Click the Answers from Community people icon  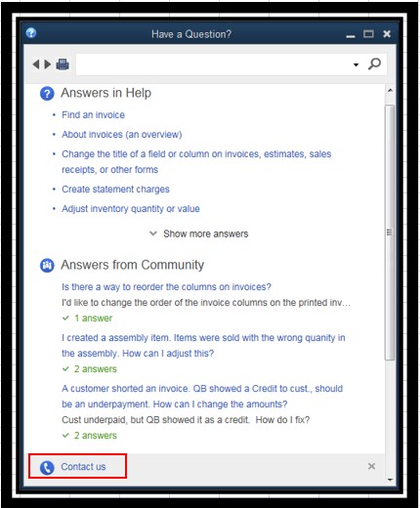[47, 266]
